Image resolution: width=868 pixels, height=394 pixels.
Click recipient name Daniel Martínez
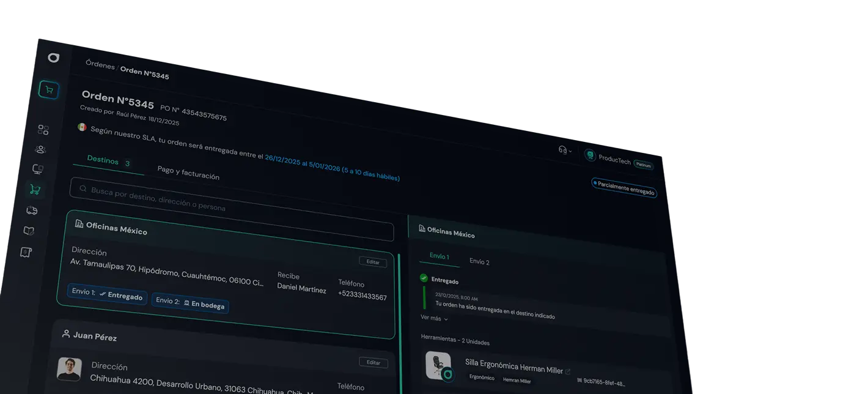pos(302,288)
